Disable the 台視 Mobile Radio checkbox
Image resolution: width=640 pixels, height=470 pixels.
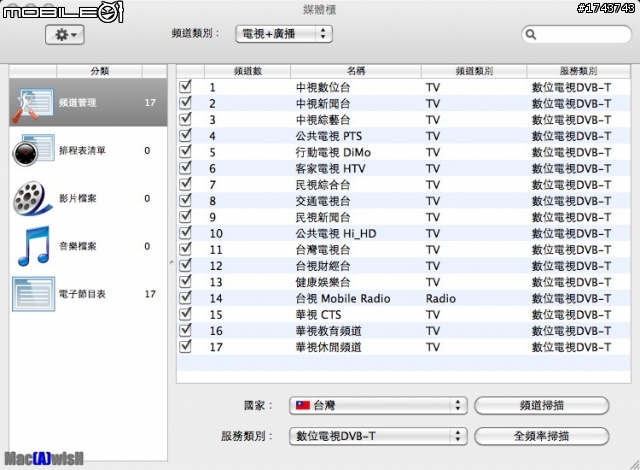(x=185, y=297)
